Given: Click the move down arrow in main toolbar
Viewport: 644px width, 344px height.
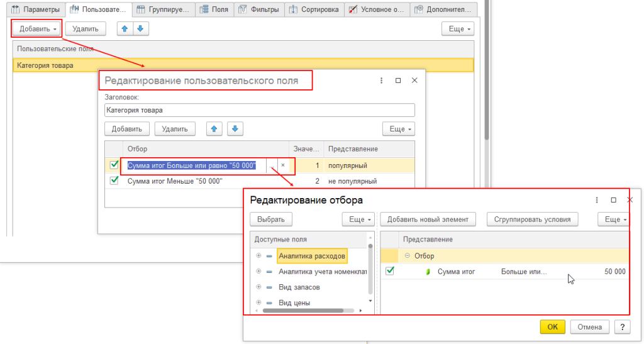Looking at the screenshot, I should (140, 29).
